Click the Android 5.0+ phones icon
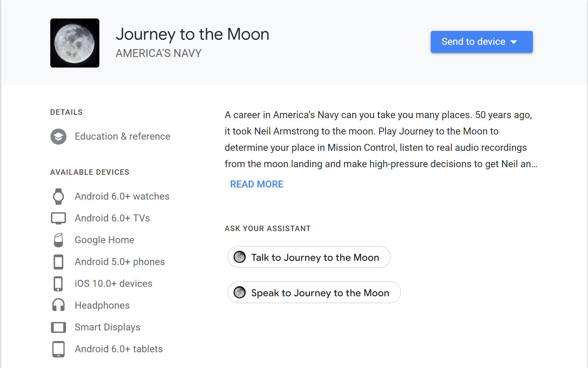 pos(58,262)
